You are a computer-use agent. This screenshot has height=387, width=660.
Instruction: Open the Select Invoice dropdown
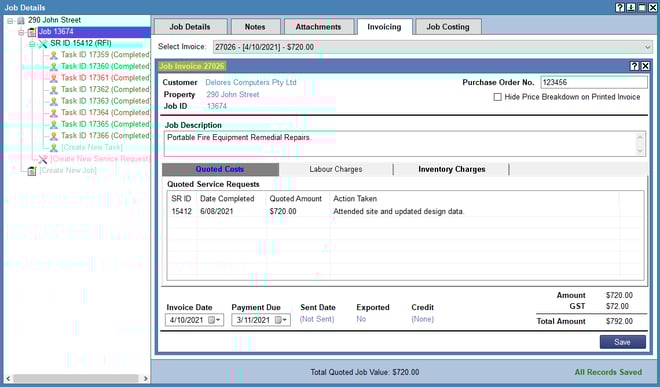647,47
